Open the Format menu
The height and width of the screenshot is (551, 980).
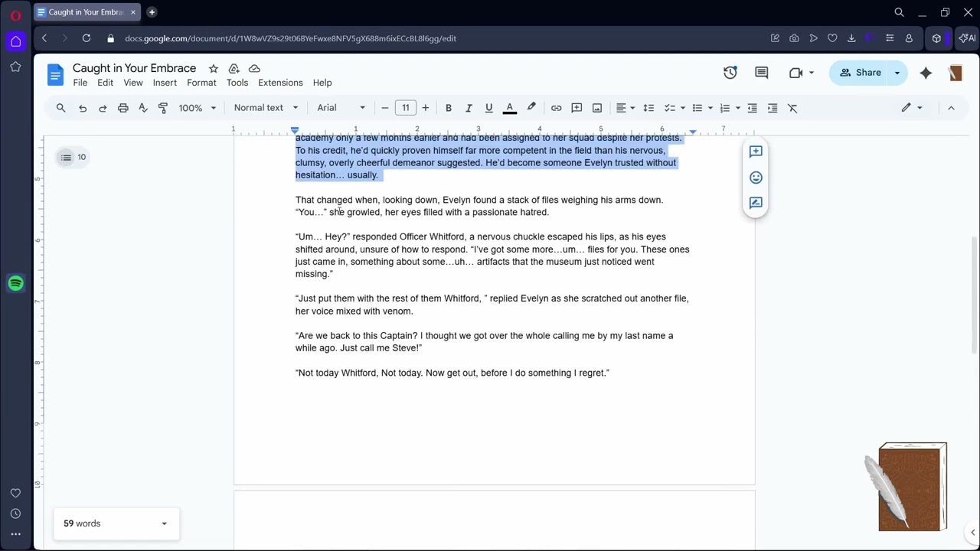tap(201, 83)
